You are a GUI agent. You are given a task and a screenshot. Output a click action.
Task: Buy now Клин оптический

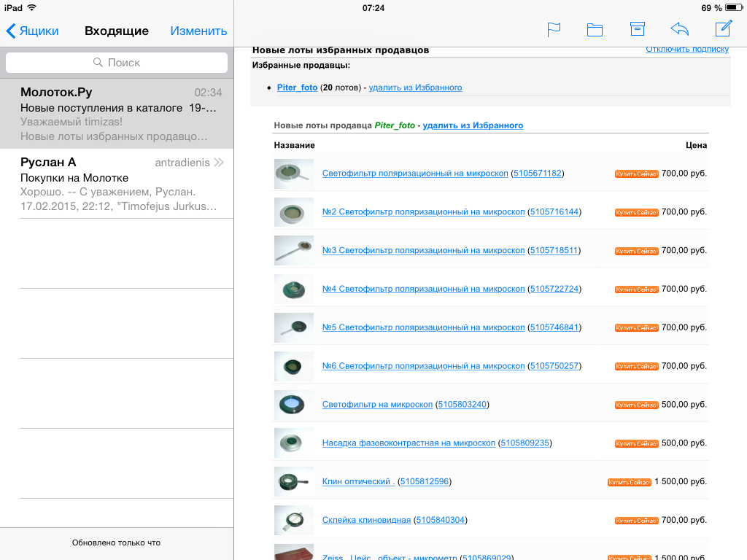(x=630, y=483)
